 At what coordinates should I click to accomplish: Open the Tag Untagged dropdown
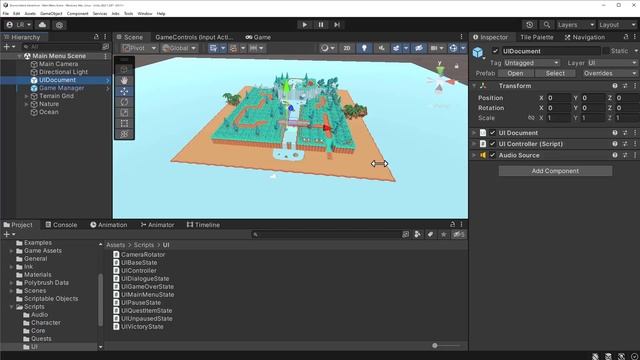click(531, 63)
